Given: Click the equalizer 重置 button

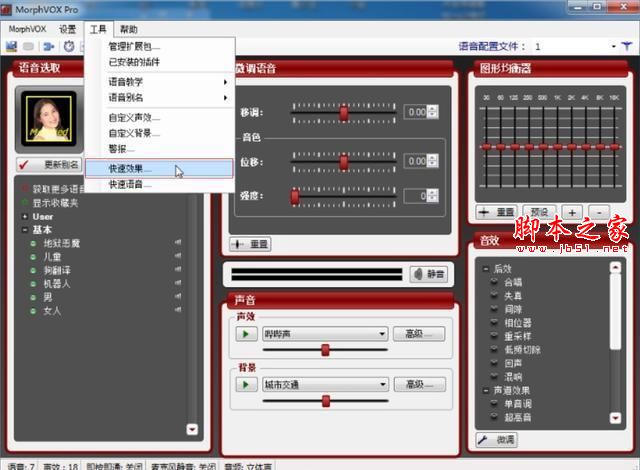Looking at the screenshot, I should [497, 212].
